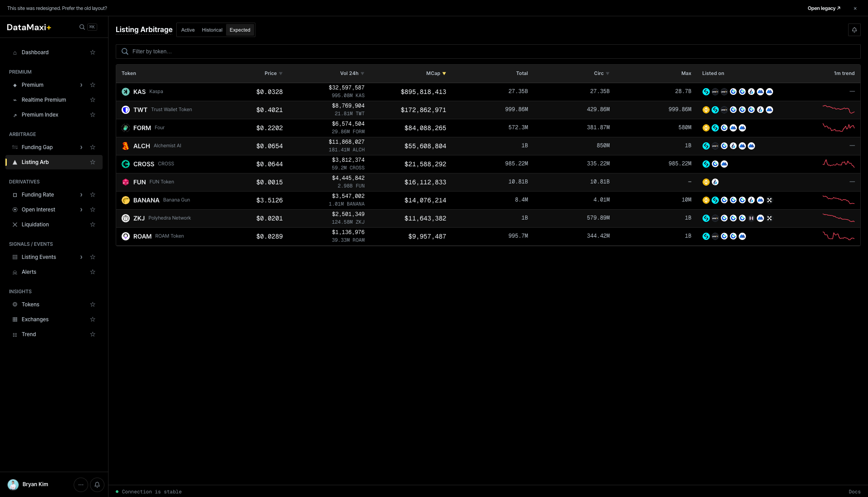The width and height of the screenshot is (868, 497).
Task: Click the Exchanges grid icon
Action: point(15,319)
